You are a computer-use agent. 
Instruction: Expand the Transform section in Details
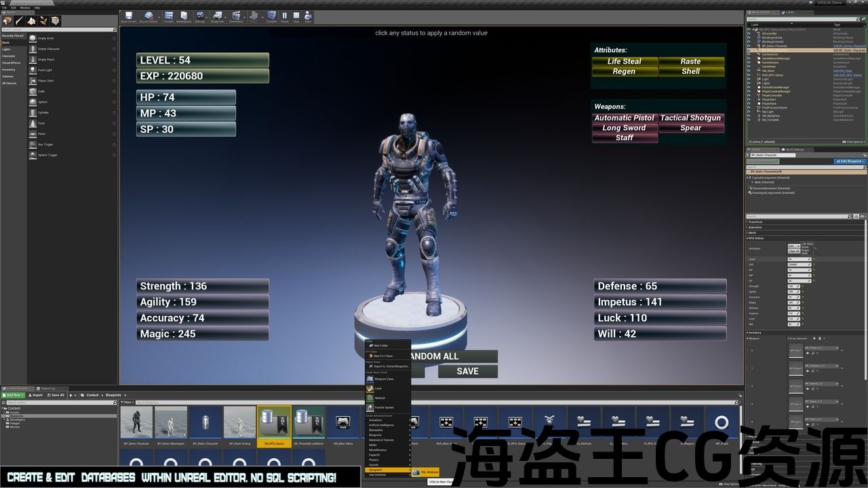[755, 222]
